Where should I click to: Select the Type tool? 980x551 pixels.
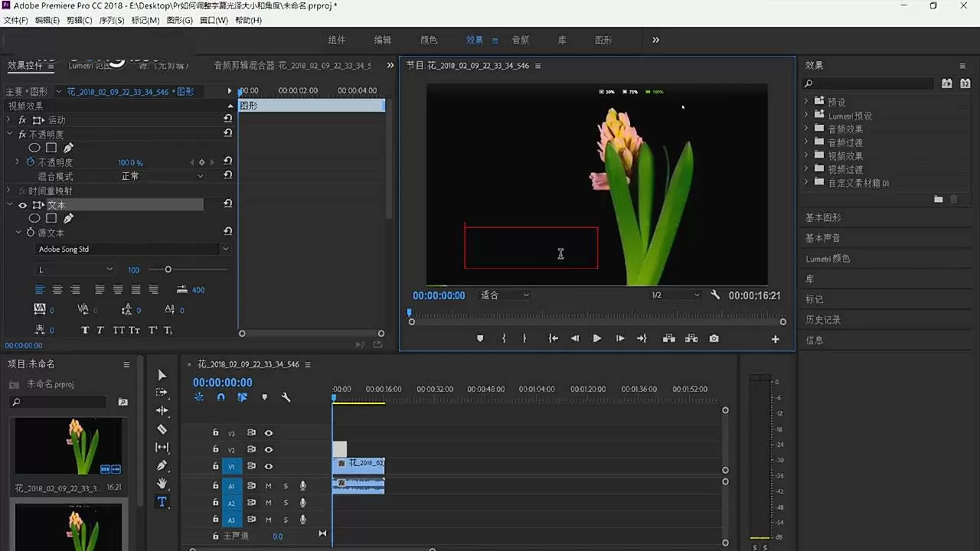[162, 502]
